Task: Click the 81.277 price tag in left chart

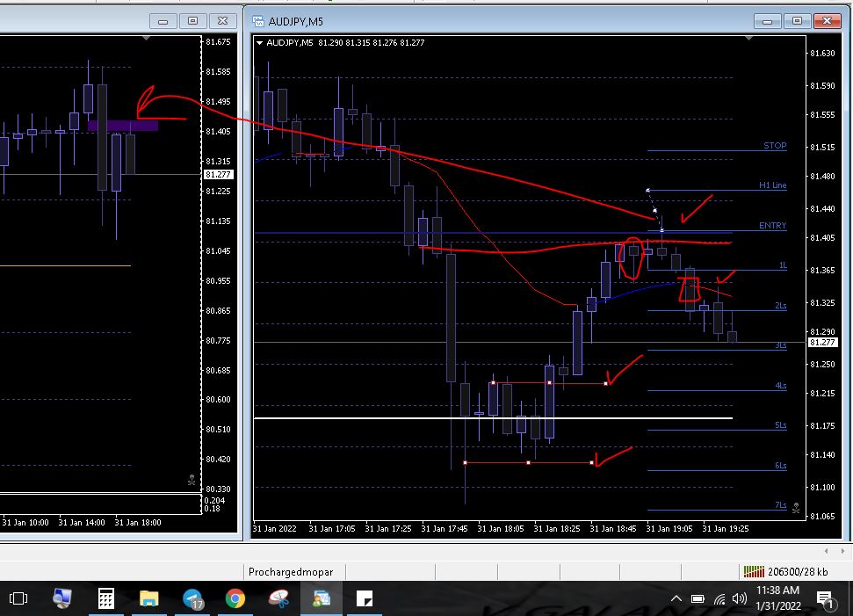Action: 218,175
